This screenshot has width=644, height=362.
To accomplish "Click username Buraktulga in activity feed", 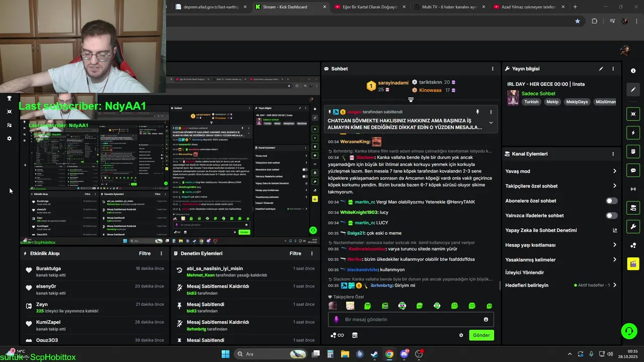I will [48, 268].
